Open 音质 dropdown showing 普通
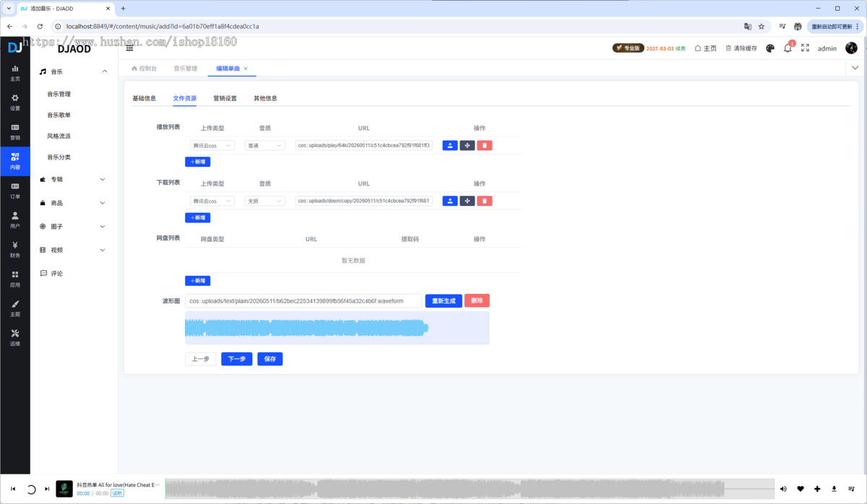Viewport: 867px width, 504px height. (264, 145)
